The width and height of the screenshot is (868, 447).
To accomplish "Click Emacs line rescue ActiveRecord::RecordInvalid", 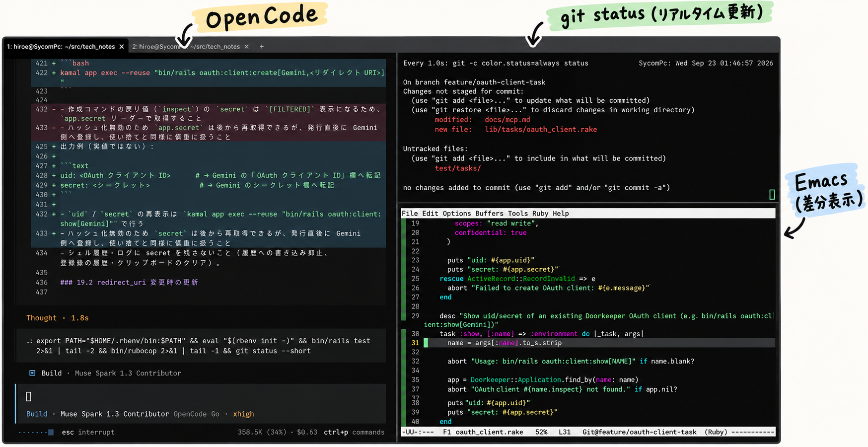I will tap(517, 279).
